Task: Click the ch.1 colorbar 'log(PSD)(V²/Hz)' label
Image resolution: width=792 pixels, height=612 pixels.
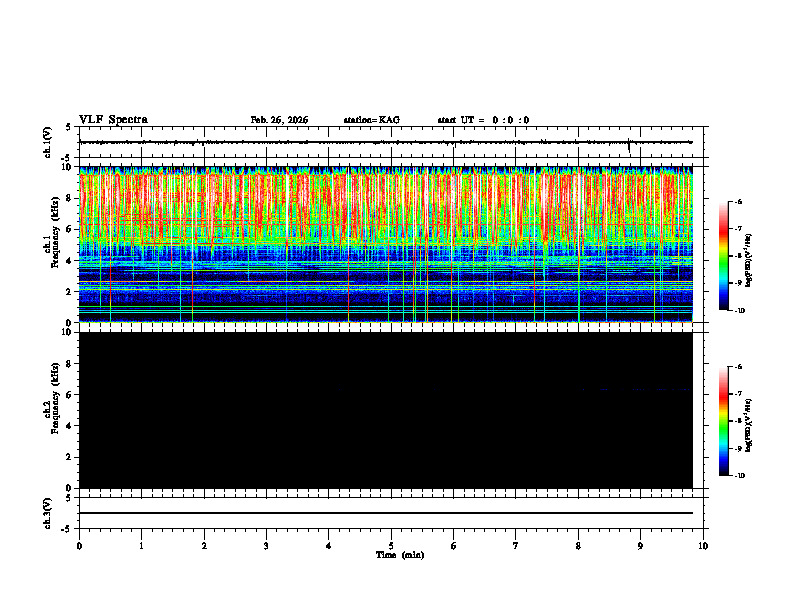Action: pyautogui.click(x=749, y=261)
